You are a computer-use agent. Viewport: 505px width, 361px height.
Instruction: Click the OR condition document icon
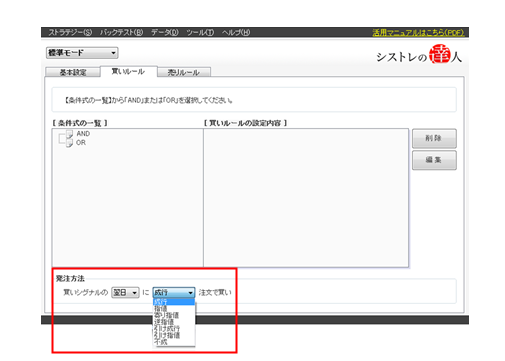click(x=69, y=143)
